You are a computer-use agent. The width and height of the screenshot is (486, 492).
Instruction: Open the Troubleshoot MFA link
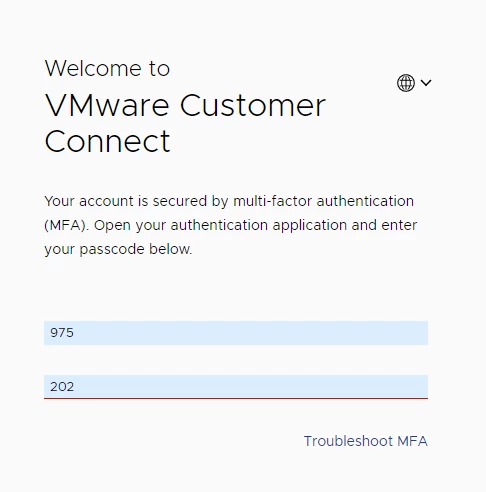coord(366,441)
